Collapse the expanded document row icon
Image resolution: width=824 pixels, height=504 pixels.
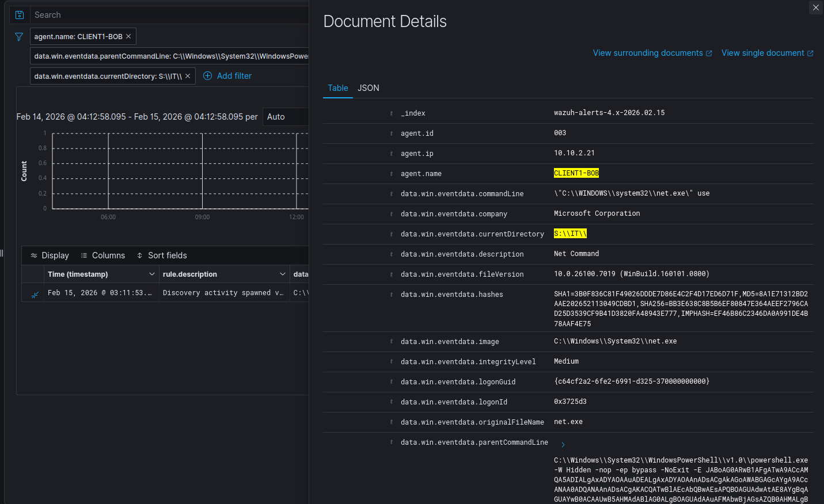click(x=35, y=294)
